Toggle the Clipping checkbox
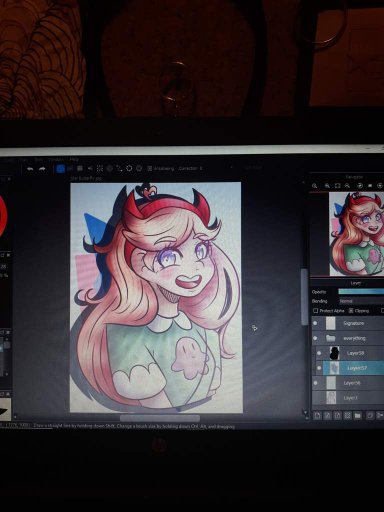The height and width of the screenshot is (512, 384). (351, 311)
